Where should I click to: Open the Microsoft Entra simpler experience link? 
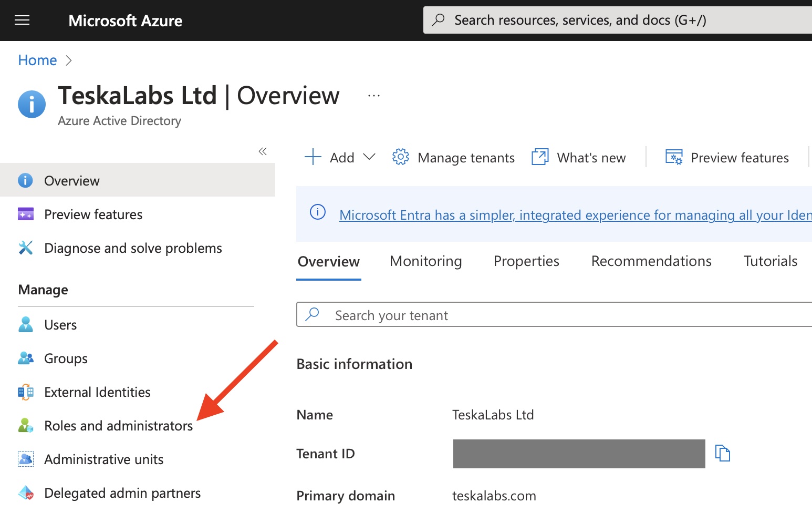576,215
